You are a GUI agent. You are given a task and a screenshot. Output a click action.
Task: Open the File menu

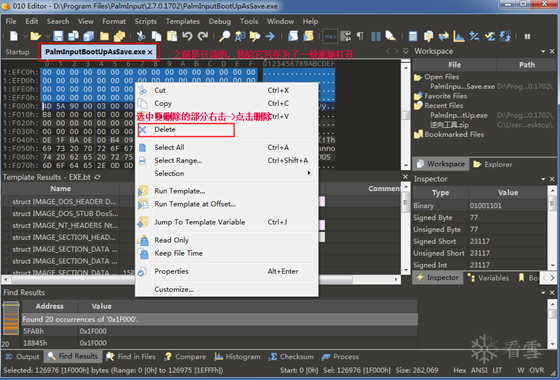(x=11, y=21)
